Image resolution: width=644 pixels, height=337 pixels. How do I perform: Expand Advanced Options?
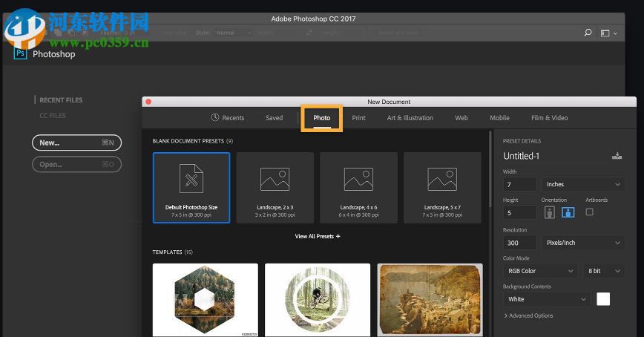[528, 315]
